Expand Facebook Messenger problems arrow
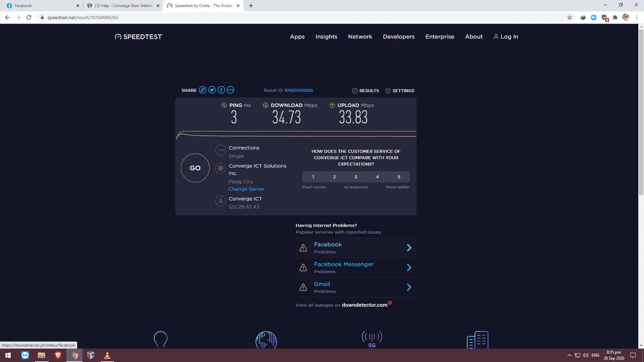644x362 pixels. tap(409, 267)
